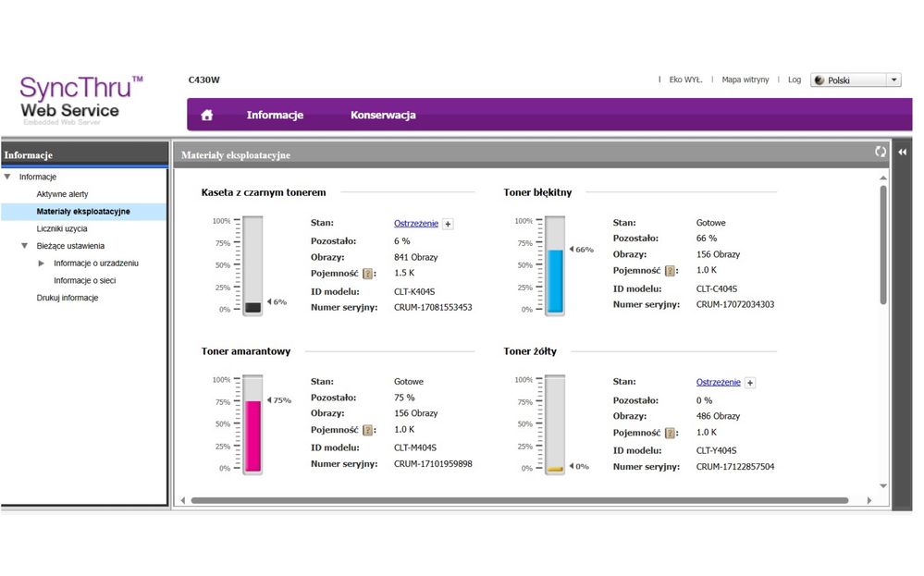Click model ID CLT-M404S
Viewport: 924px width, 576px height.
point(415,447)
